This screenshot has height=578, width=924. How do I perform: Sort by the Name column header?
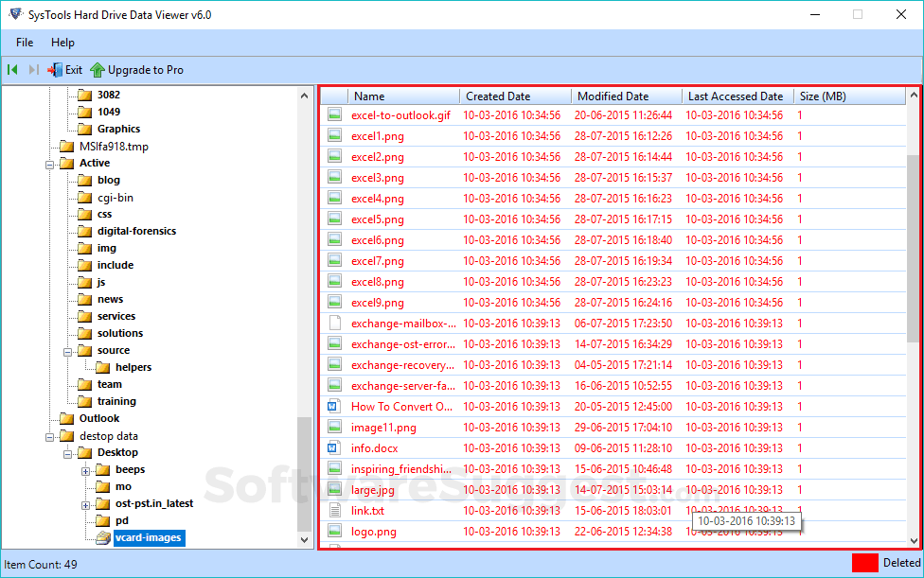point(403,96)
